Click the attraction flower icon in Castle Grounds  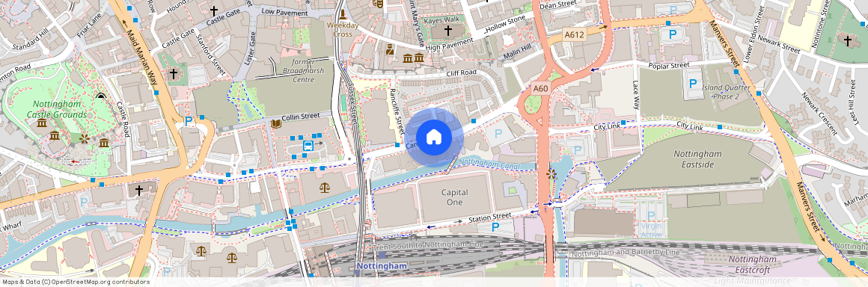84,138
